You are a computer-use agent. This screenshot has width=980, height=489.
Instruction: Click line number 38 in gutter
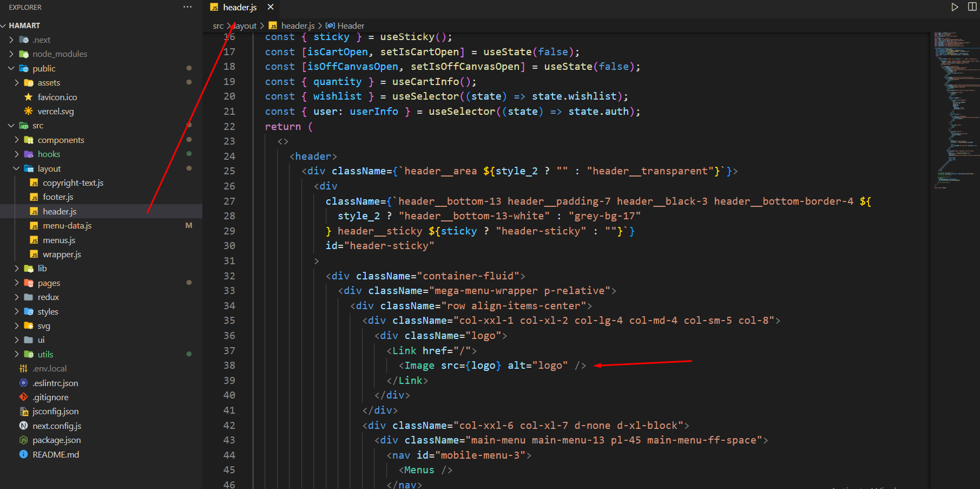coord(229,366)
